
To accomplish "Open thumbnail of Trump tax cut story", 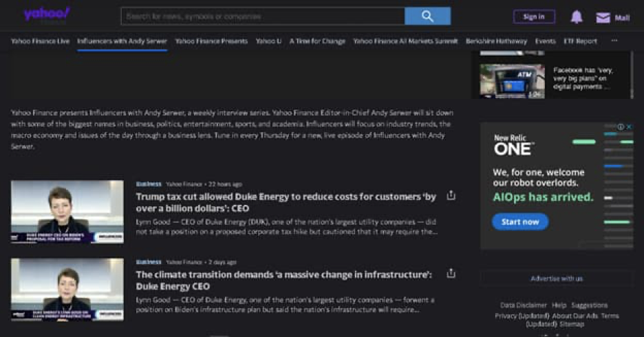I will tap(67, 212).
